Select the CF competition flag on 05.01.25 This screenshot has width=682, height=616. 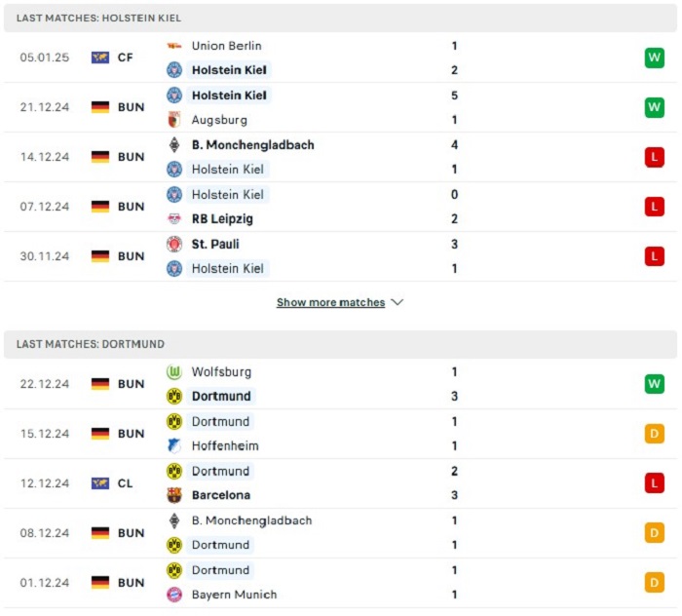[100, 58]
